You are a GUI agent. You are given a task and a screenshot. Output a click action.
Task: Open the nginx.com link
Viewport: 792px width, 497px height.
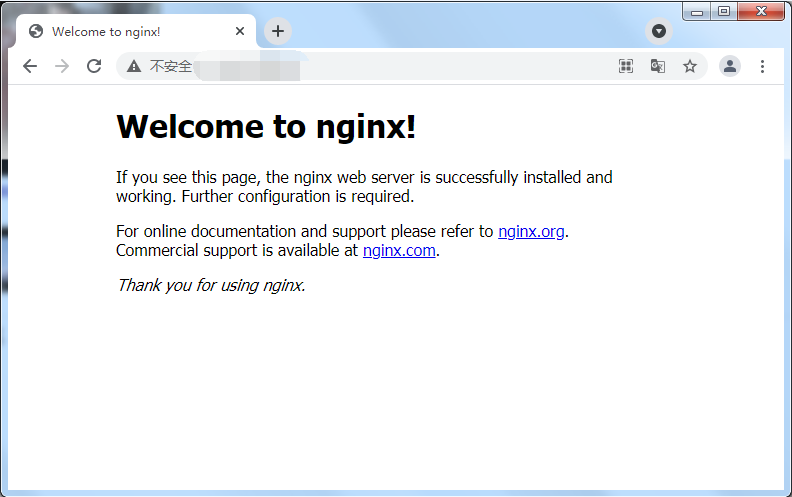[399, 251]
